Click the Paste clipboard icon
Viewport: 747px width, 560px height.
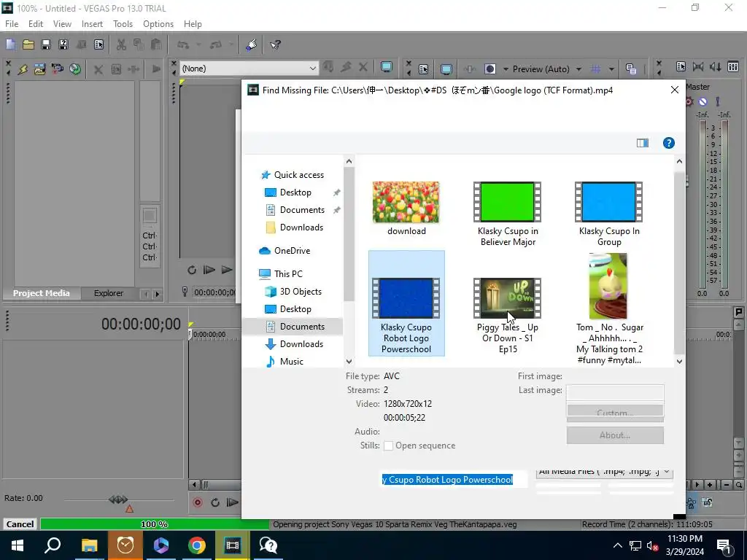coord(156,44)
